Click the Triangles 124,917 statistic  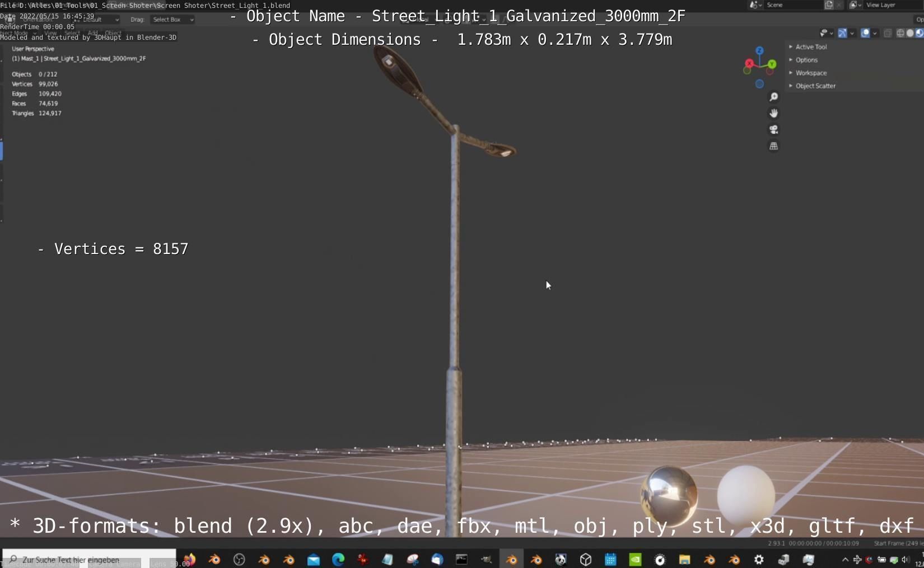(36, 113)
